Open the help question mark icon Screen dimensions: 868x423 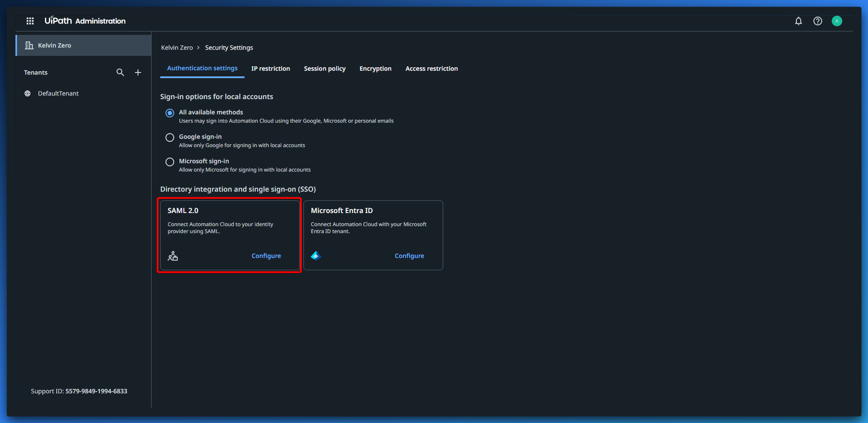click(x=818, y=21)
